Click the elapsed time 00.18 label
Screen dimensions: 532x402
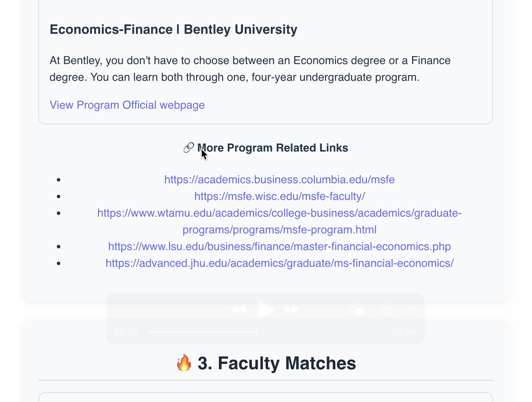click(x=126, y=332)
